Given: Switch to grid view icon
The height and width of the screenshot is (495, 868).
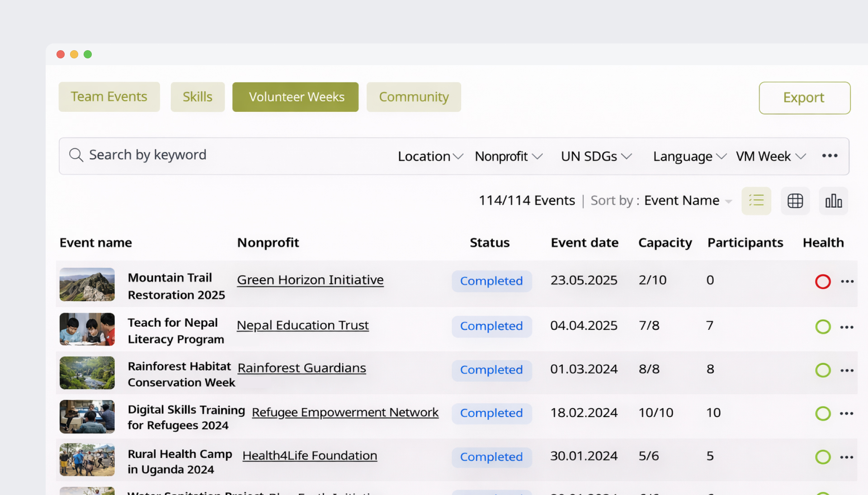Looking at the screenshot, I should [795, 200].
